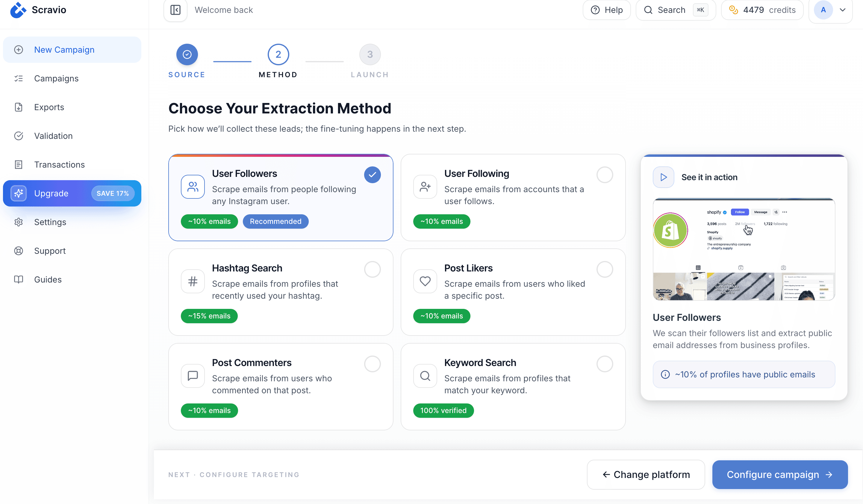Click the Configure campaign button
This screenshot has height=504, width=863.
[780, 475]
